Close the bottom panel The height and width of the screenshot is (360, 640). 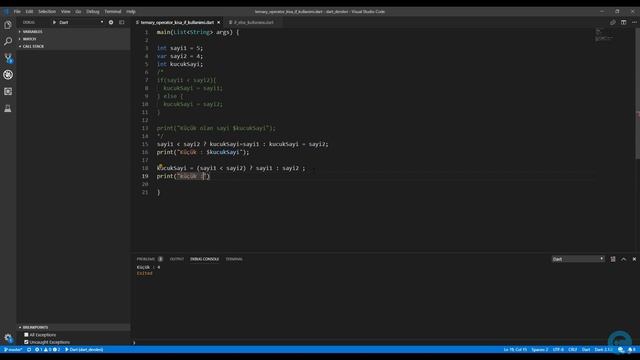tap(634, 259)
